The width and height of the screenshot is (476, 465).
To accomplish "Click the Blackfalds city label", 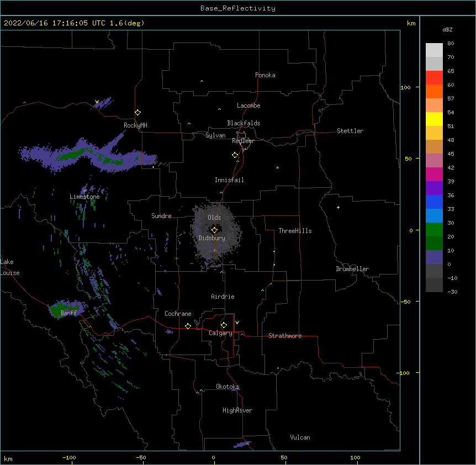I will 244,123.
